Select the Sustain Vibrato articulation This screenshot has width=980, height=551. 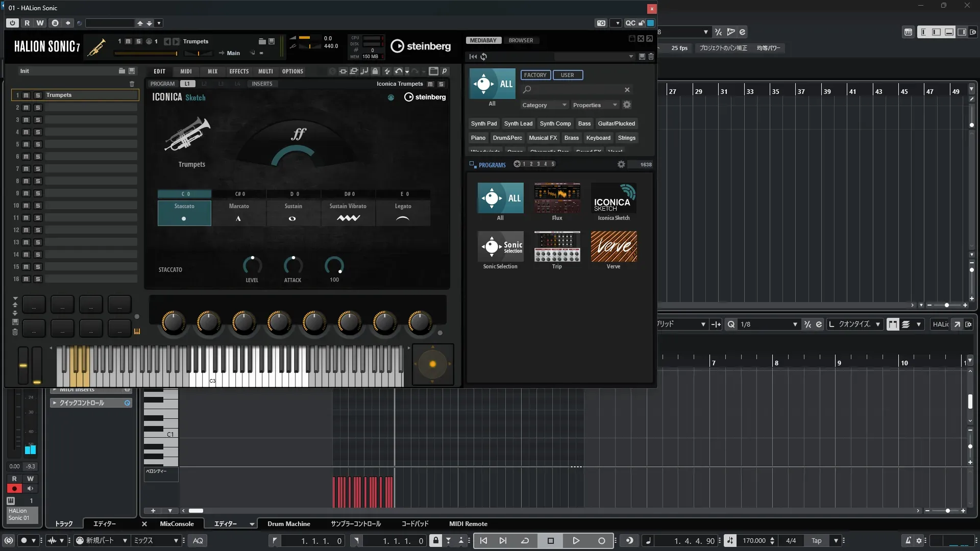click(348, 213)
